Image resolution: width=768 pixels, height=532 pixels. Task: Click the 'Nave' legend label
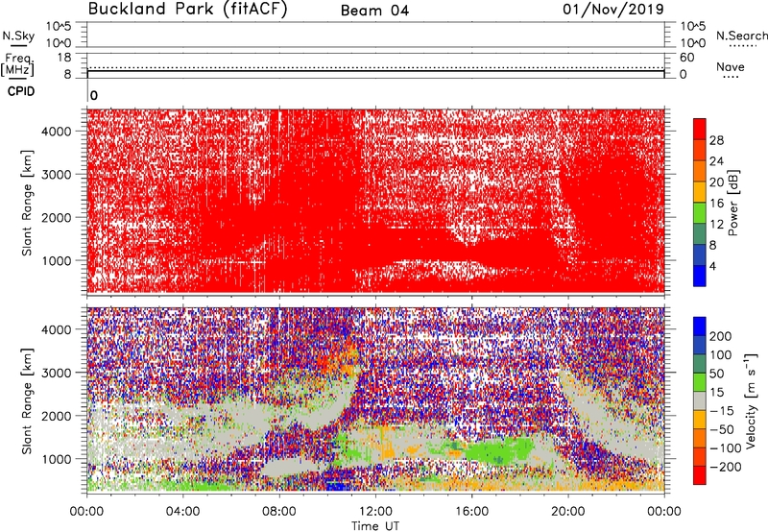(x=731, y=66)
